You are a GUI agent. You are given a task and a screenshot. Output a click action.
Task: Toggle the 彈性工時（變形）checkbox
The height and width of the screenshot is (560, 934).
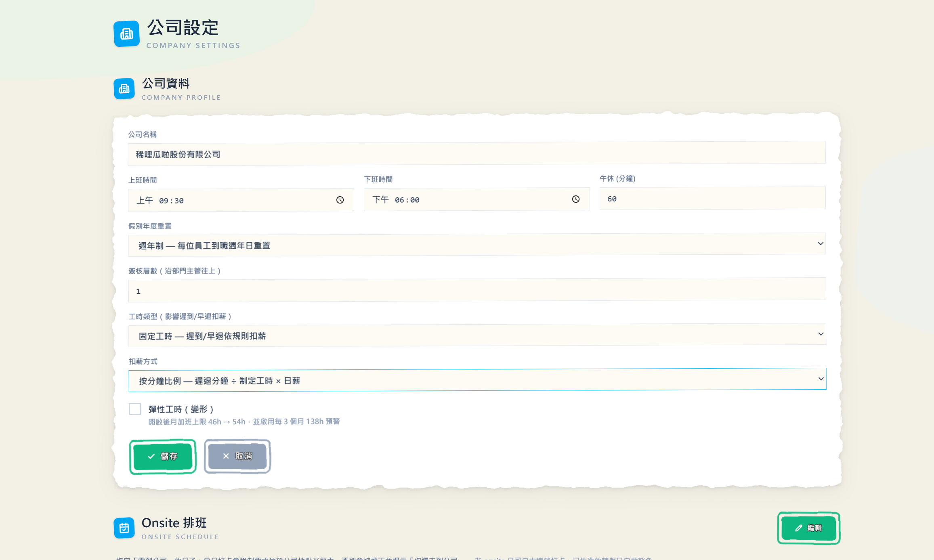[135, 409]
